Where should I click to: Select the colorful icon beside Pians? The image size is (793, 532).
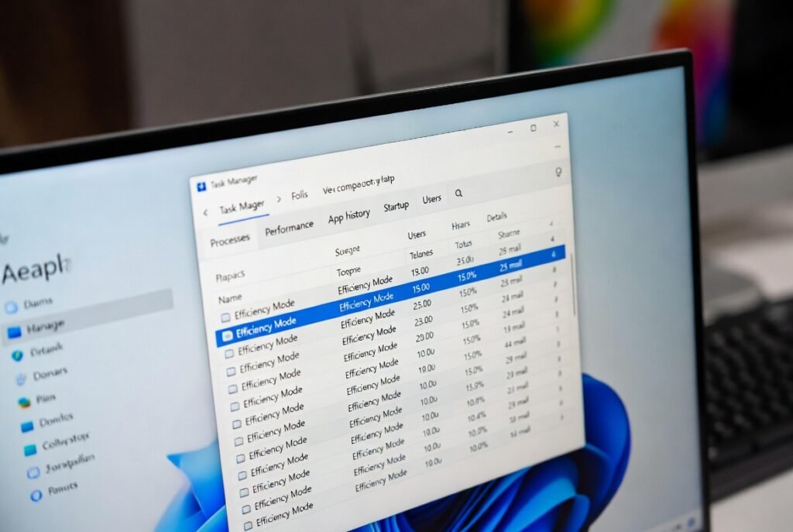pos(23,401)
